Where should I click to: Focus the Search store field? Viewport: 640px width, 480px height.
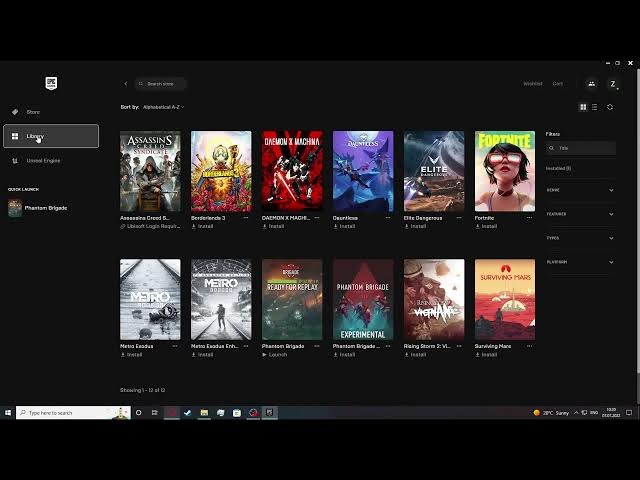tap(160, 84)
